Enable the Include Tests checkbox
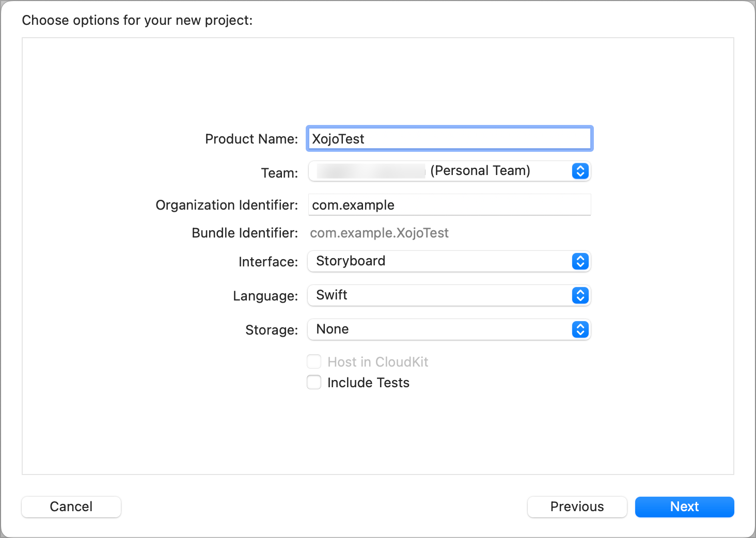 click(314, 383)
